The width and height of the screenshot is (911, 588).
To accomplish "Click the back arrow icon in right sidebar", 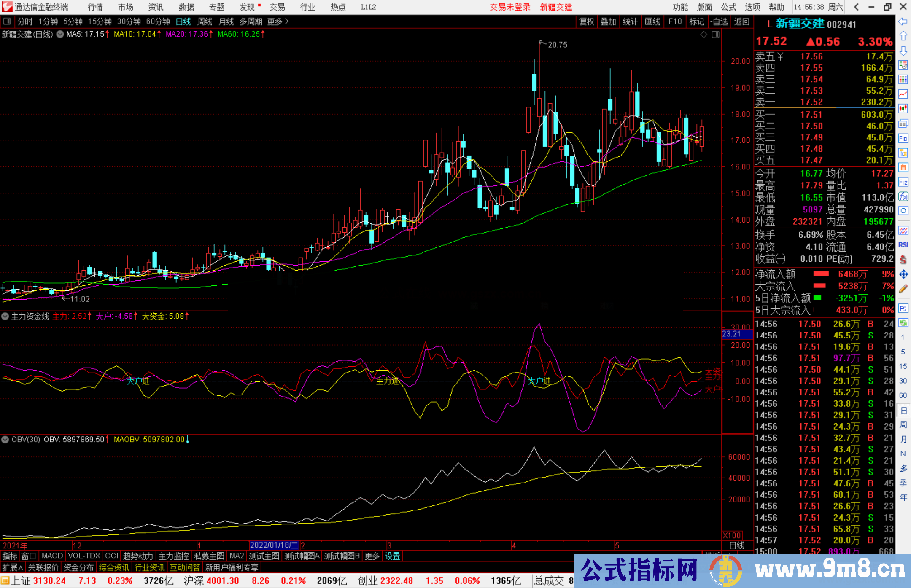I will (903, 21).
